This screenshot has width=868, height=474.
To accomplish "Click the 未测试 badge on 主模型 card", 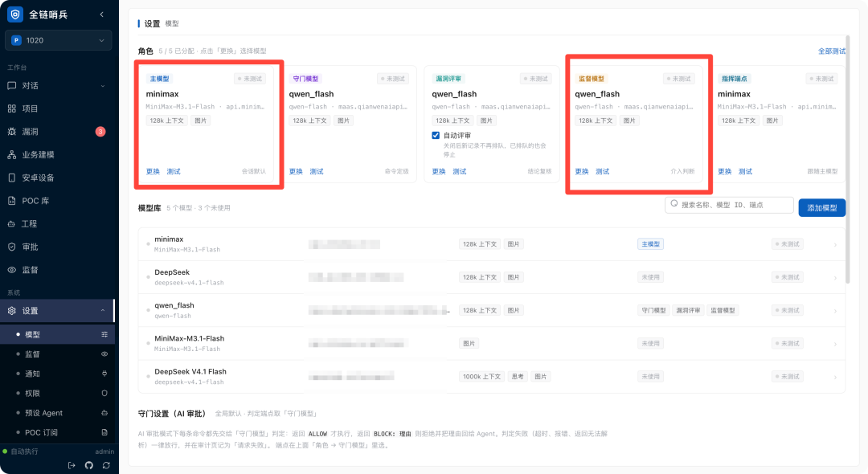I will tap(250, 79).
